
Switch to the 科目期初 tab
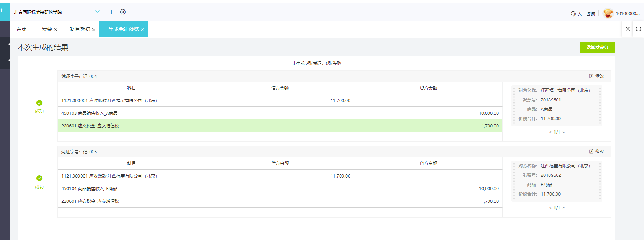tap(80, 29)
